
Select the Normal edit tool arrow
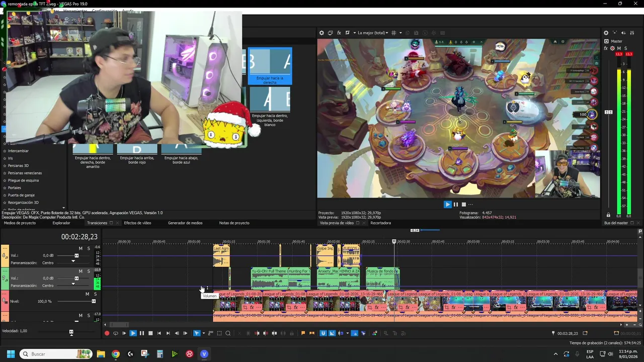coord(197,333)
